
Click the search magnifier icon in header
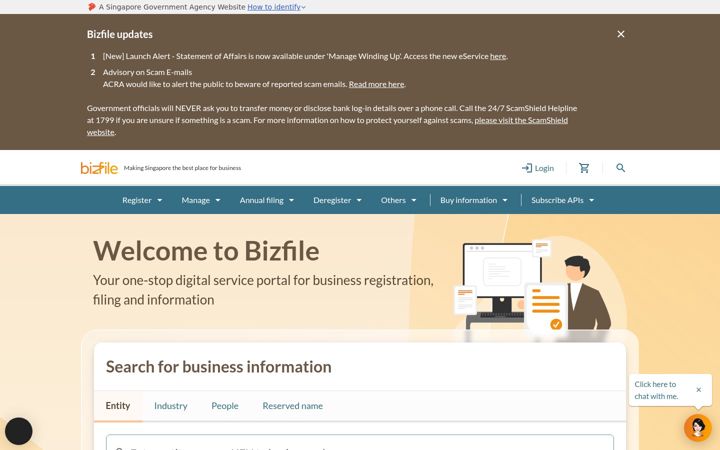tap(620, 168)
